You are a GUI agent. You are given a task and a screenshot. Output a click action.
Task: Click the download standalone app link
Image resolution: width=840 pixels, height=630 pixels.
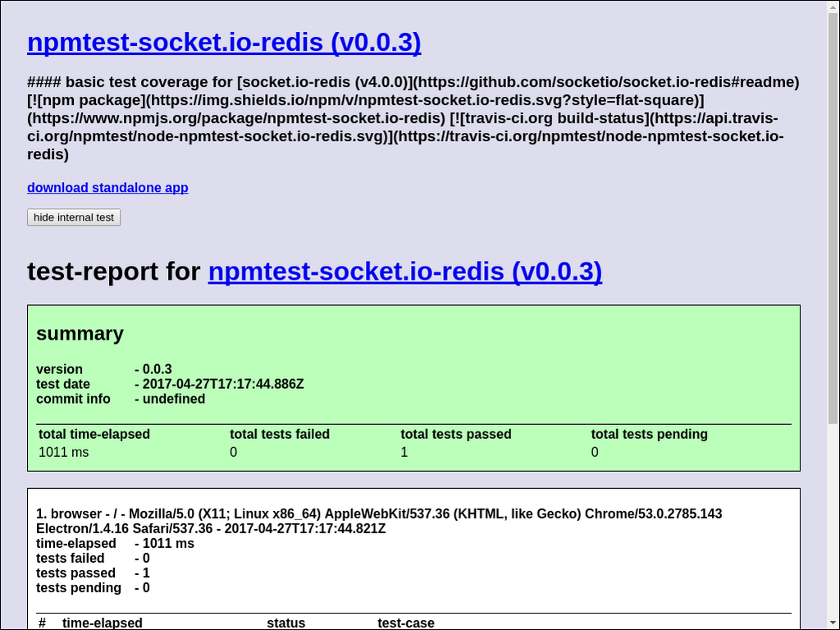point(107,188)
